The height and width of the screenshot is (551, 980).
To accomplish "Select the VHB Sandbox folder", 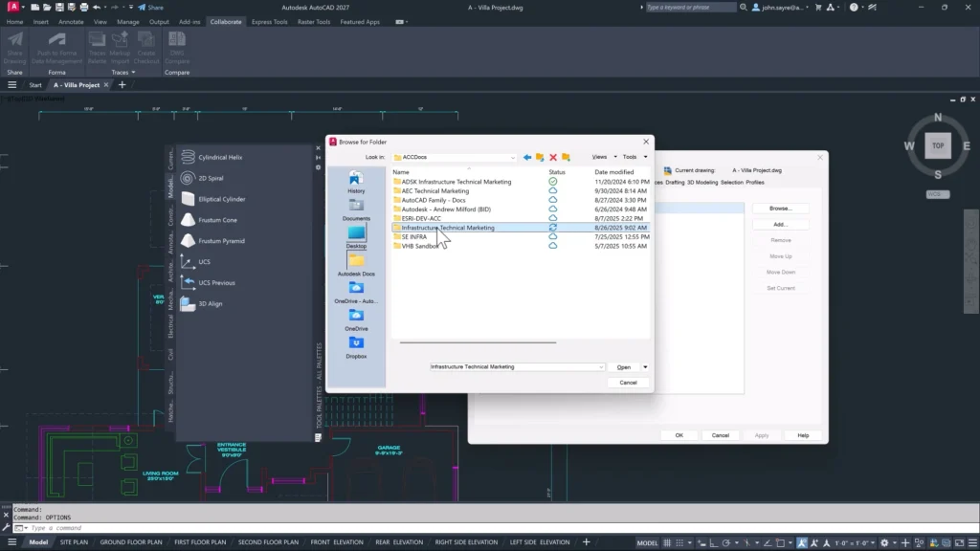I will tap(420, 246).
